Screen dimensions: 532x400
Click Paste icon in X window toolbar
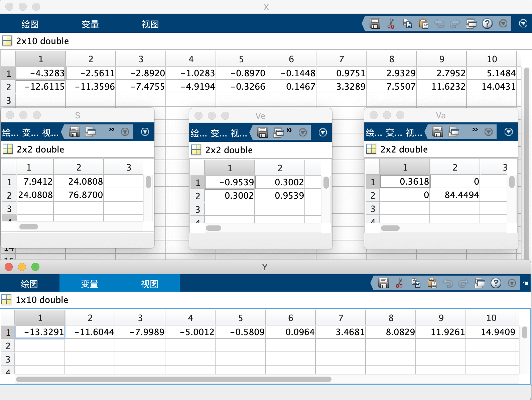click(x=423, y=23)
